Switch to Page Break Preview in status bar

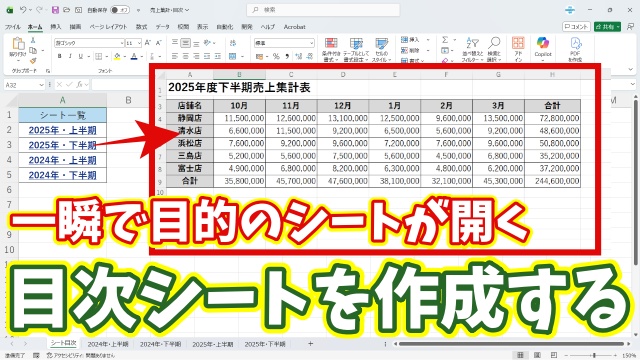pyautogui.click(x=554, y=355)
